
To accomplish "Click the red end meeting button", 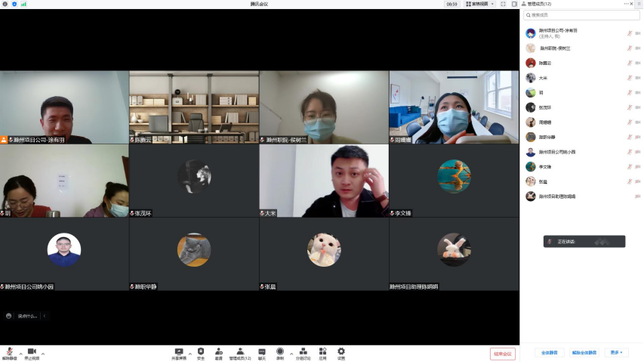I will (x=502, y=353).
